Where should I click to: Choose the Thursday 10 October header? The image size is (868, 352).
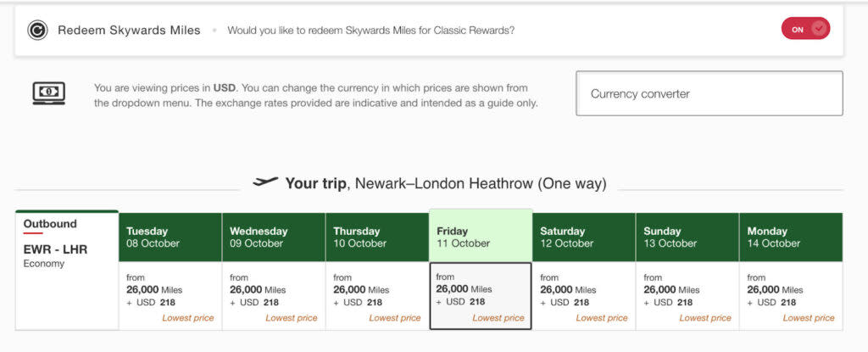[377, 237]
